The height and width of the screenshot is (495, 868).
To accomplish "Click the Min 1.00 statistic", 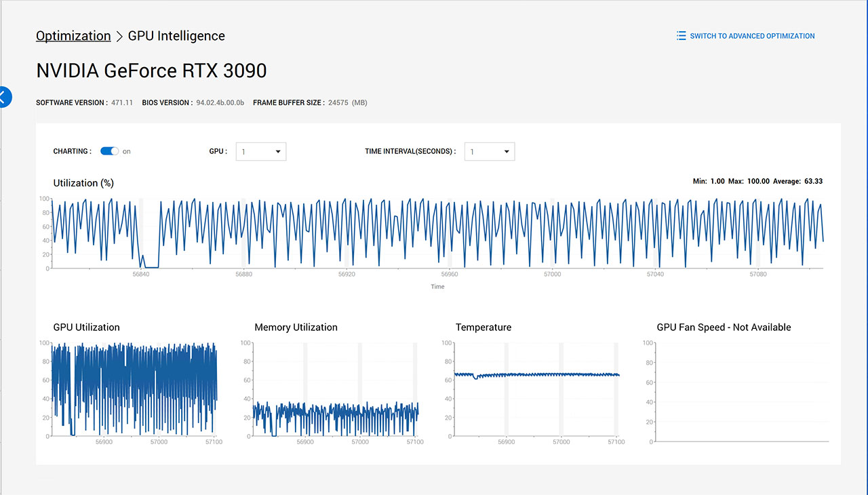I will [x=709, y=181].
